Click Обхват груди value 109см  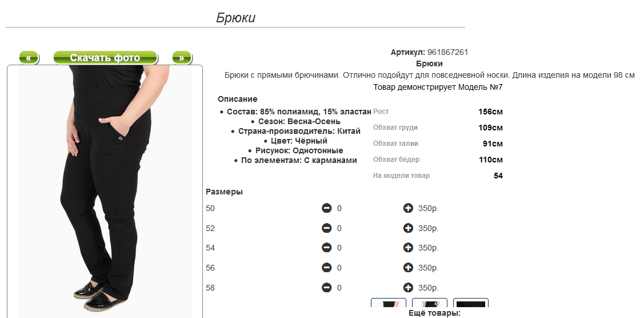tap(490, 128)
